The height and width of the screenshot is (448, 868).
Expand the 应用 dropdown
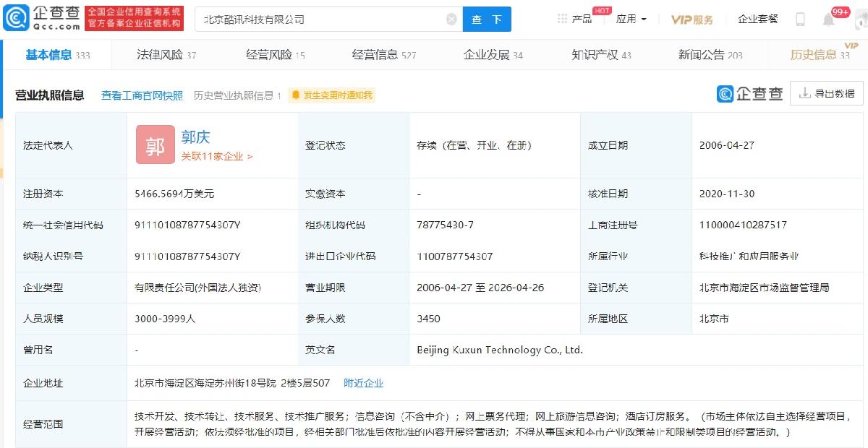click(631, 19)
